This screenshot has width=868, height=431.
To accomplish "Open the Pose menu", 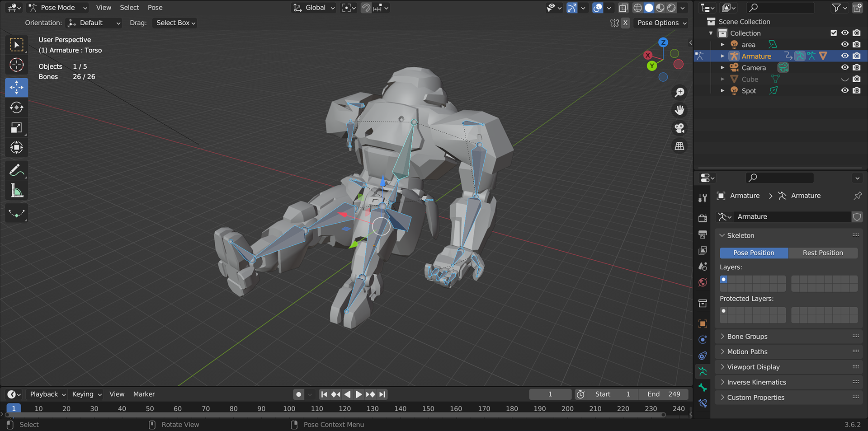I will tap(155, 8).
